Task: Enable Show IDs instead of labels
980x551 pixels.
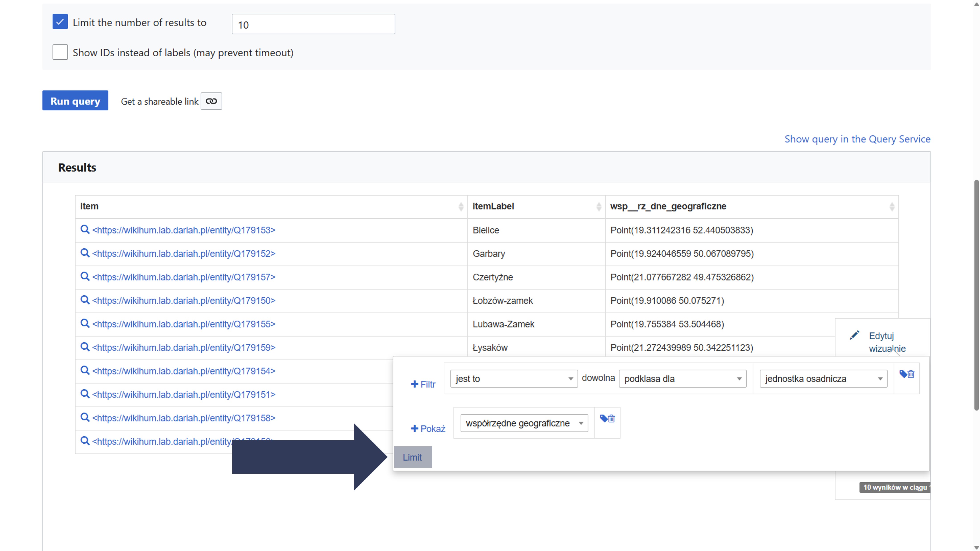Action: pyautogui.click(x=60, y=52)
